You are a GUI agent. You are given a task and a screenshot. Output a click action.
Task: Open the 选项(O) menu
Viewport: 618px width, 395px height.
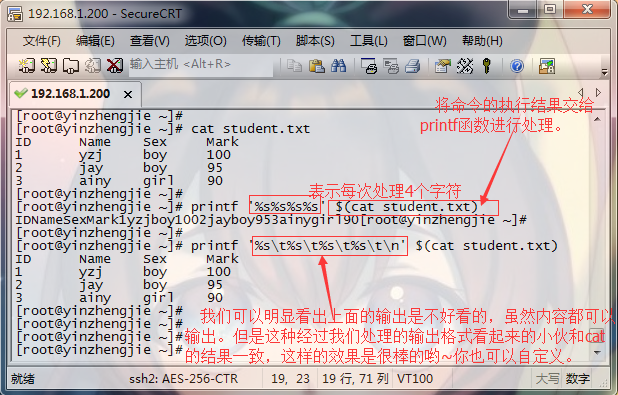click(x=205, y=41)
